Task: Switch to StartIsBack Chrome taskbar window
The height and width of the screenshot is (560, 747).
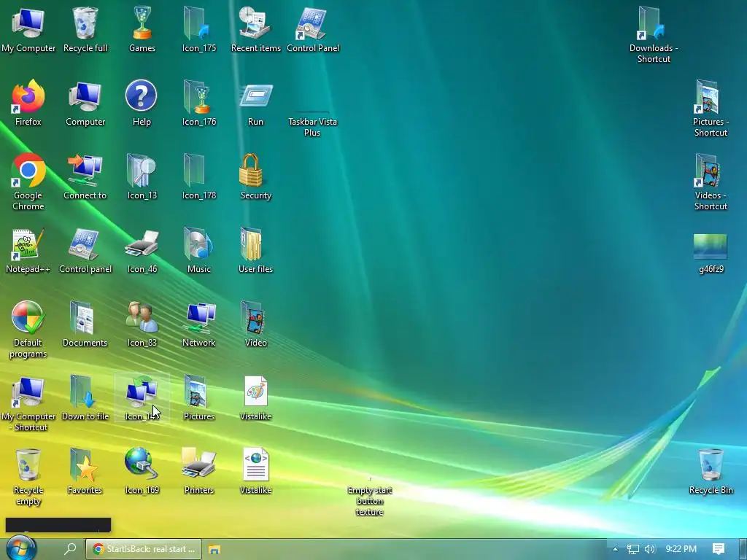Action: point(144,549)
